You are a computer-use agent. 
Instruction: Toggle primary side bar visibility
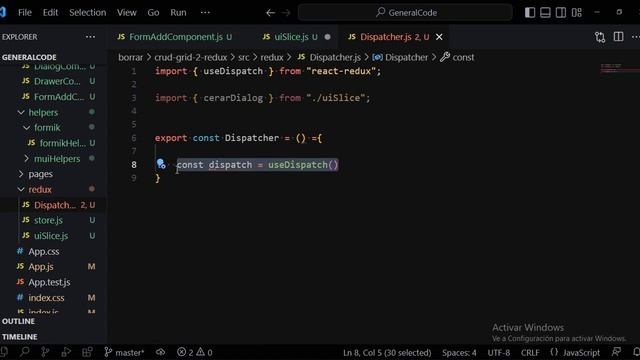(530, 13)
